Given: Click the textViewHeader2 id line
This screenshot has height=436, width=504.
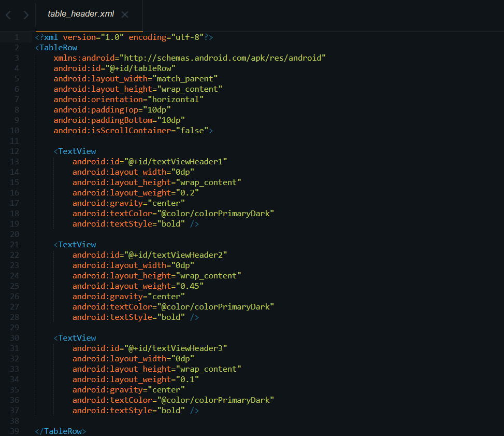Looking at the screenshot, I should [x=150, y=255].
